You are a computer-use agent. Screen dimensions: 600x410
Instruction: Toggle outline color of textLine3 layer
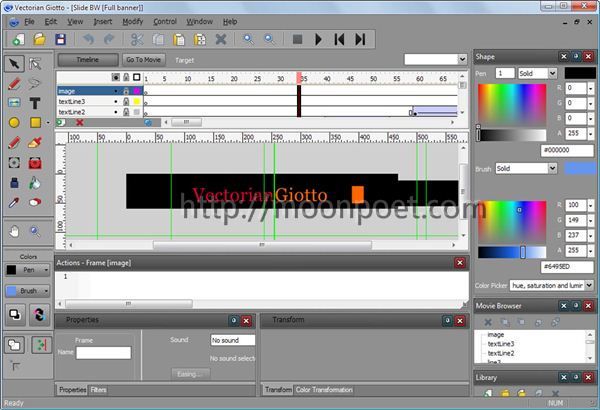click(137, 101)
